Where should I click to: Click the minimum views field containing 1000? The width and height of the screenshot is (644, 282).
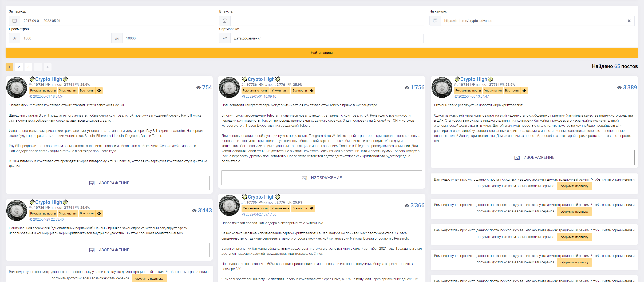pyautogui.click(x=65, y=38)
